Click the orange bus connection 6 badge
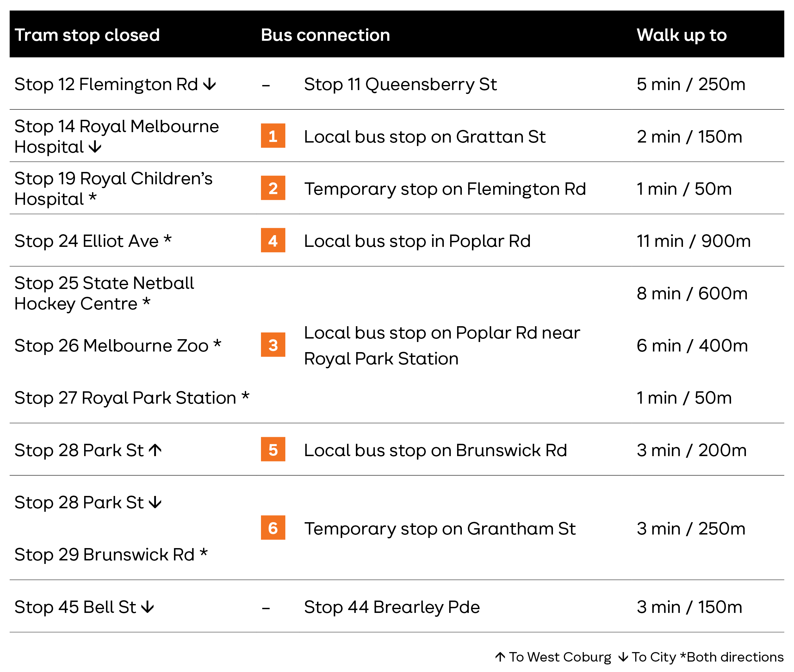This screenshot has height=672, width=794. pyautogui.click(x=273, y=528)
